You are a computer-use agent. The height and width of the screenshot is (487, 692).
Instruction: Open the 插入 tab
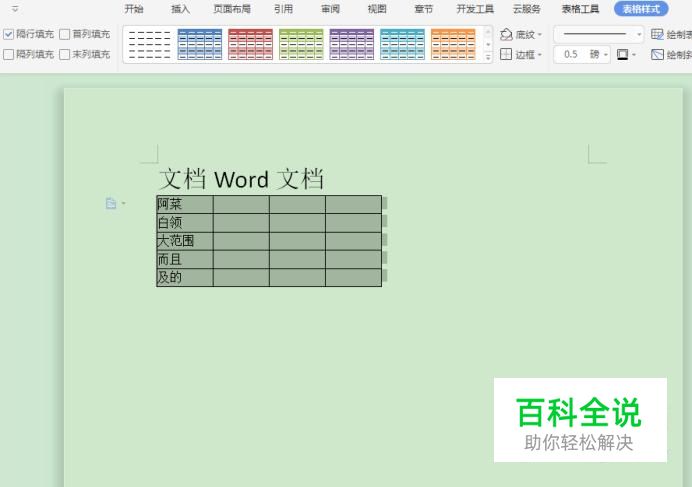click(180, 9)
